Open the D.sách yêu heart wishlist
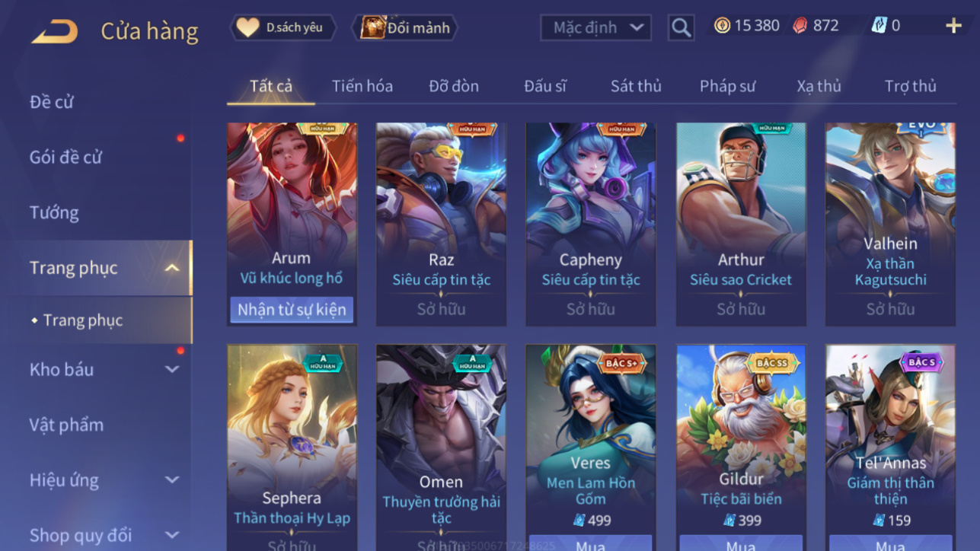The height and width of the screenshot is (551, 980). (x=283, y=27)
